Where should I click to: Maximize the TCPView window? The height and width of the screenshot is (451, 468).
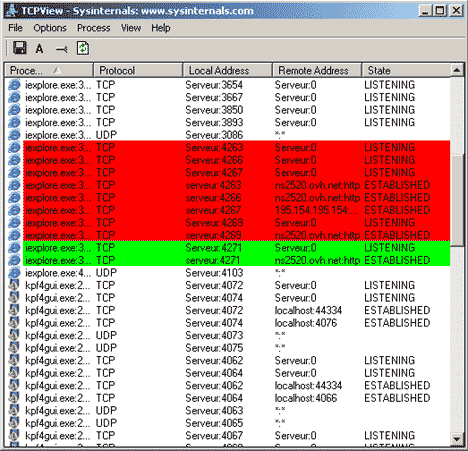click(x=440, y=11)
